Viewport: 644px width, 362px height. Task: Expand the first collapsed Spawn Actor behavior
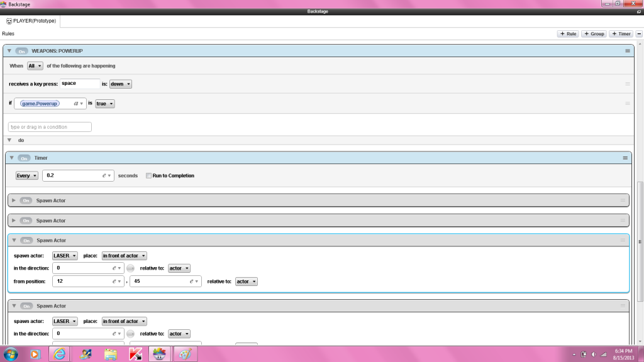(x=14, y=200)
